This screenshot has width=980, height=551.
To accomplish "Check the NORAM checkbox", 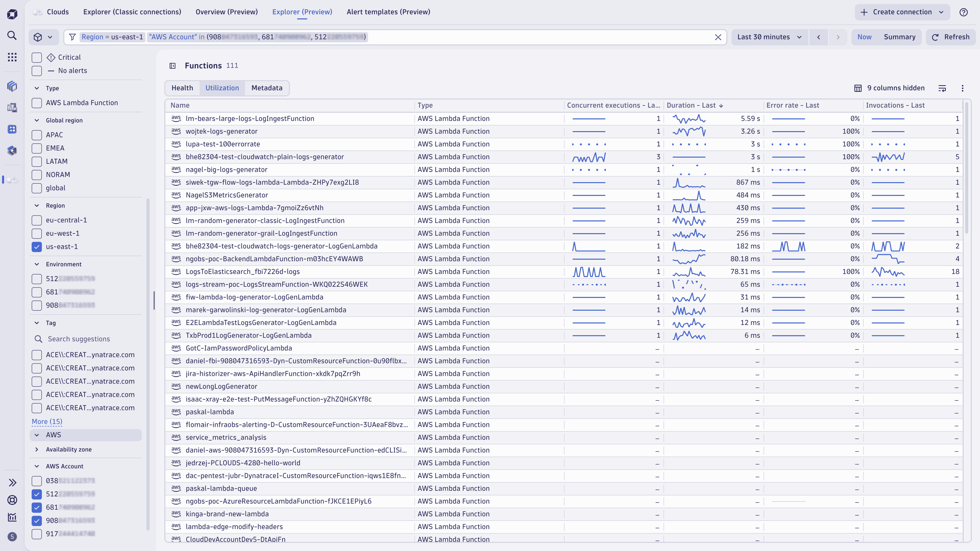I will coord(36,175).
